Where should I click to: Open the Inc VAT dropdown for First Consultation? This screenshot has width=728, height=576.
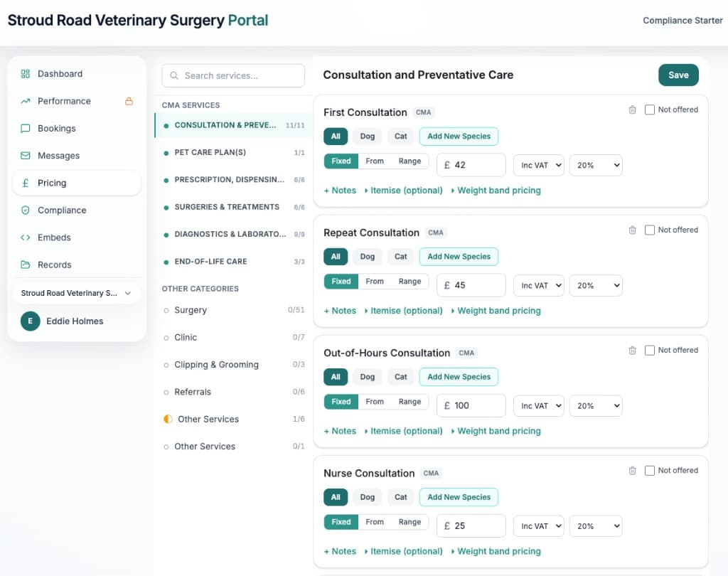[538, 165]
